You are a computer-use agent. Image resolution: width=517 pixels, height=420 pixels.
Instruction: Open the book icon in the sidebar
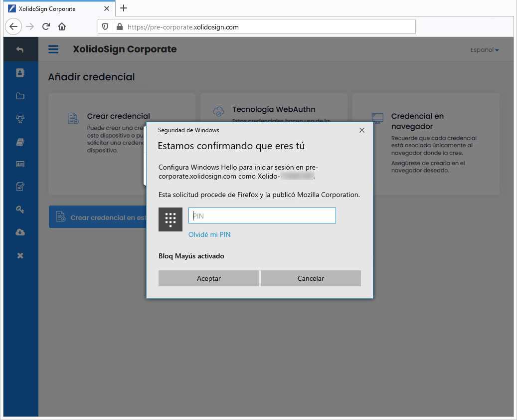coord(20,142)
